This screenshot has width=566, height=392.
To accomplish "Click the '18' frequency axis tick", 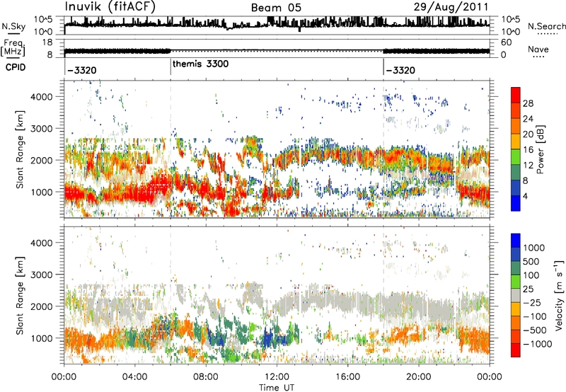I will point(47,42).
